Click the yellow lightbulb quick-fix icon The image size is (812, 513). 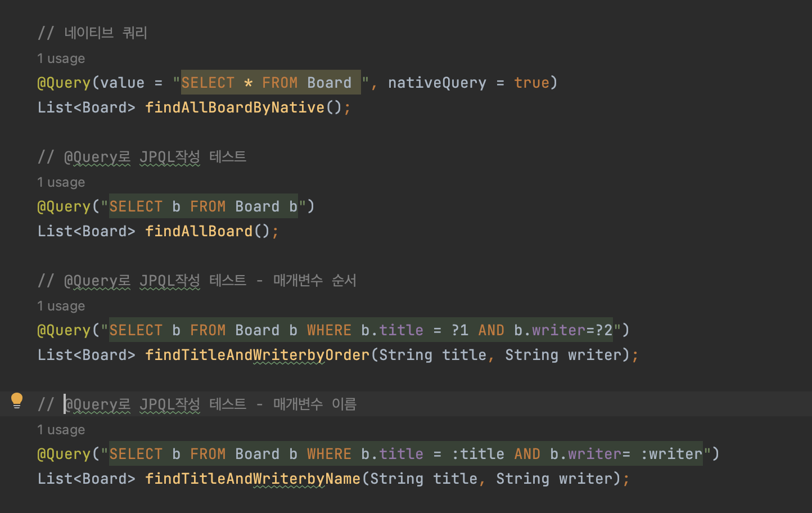tap(17, 400)
